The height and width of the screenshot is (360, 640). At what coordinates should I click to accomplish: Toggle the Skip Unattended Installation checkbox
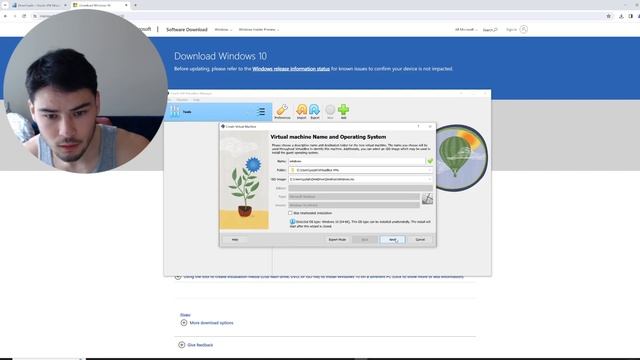(290, 213)
